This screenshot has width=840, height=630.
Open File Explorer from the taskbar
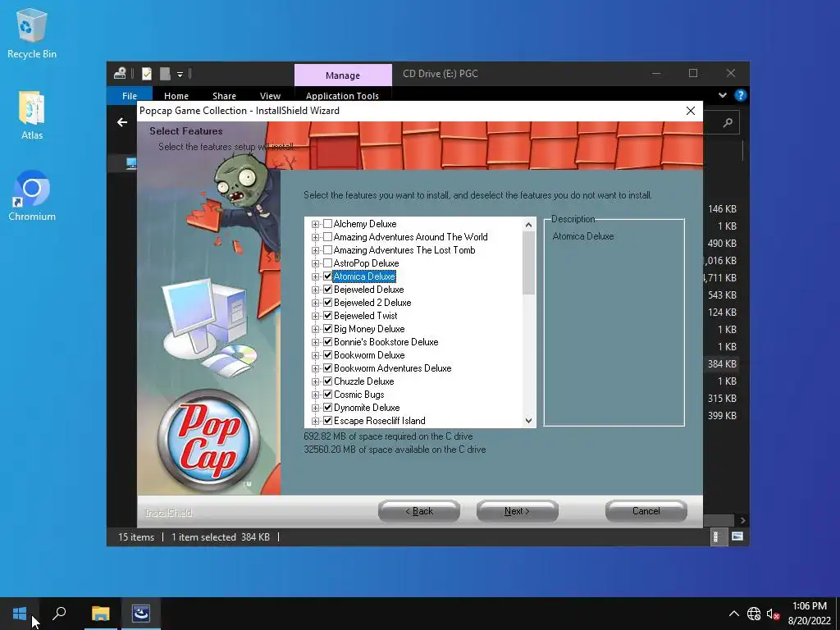[x=100, y=614]
